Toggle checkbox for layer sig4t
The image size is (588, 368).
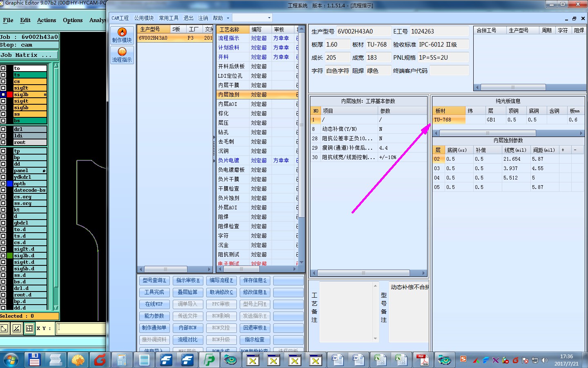click(3, 101)
